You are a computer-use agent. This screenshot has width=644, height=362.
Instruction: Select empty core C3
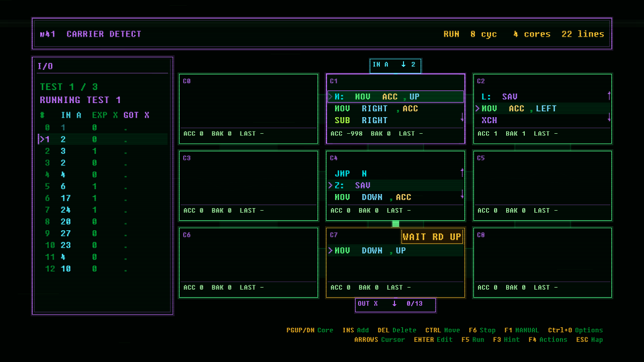pos(249,186)
